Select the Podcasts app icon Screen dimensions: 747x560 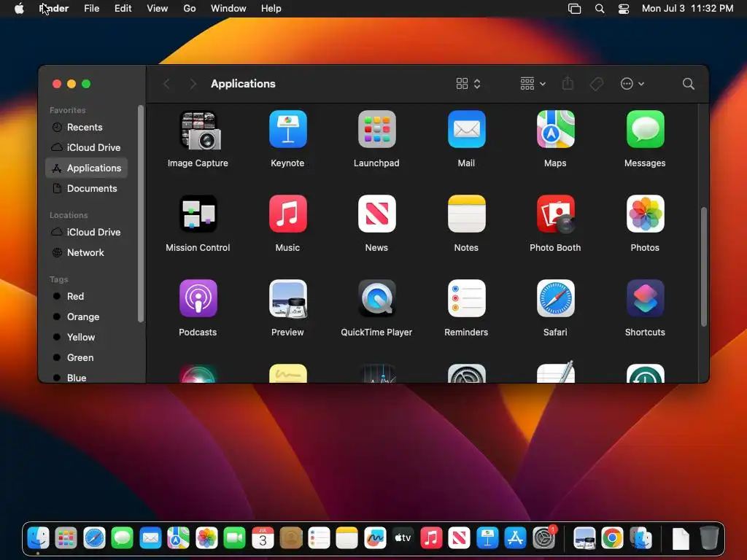point(198,298)
